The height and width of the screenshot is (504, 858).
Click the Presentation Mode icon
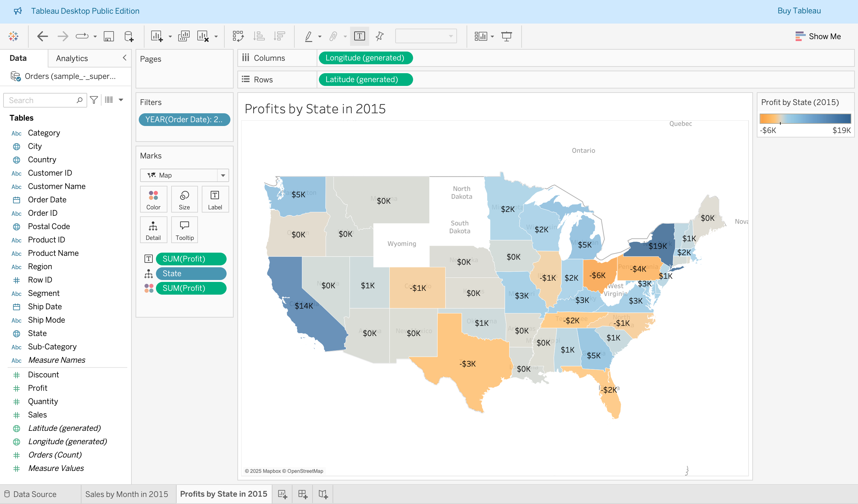(x=506, y=36)
